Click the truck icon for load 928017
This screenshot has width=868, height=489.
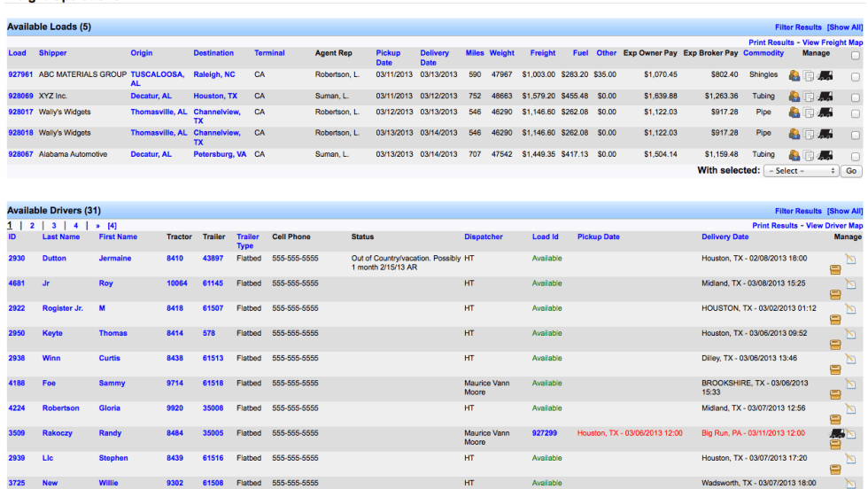pos(825,113)
